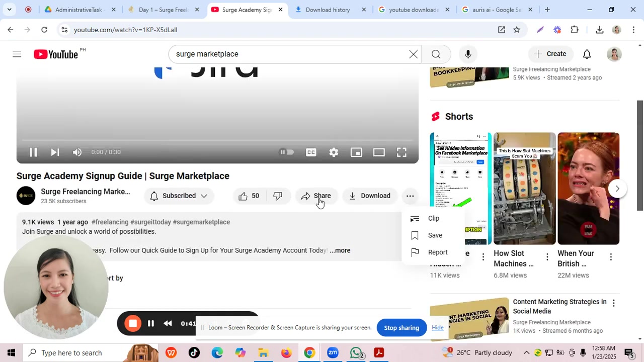
Task: Expand the description with ...more
Action: [x=340, y=250]
